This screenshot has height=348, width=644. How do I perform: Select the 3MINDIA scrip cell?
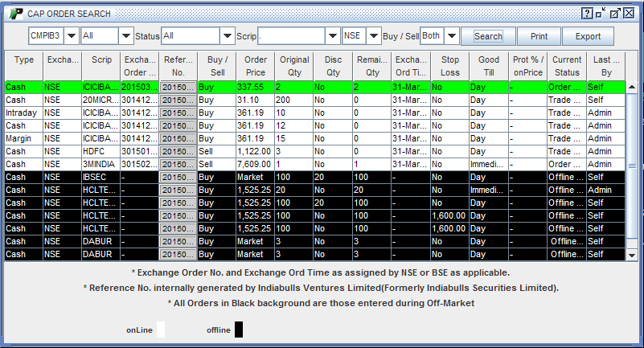pyautogui.click(x=101, y=164)
